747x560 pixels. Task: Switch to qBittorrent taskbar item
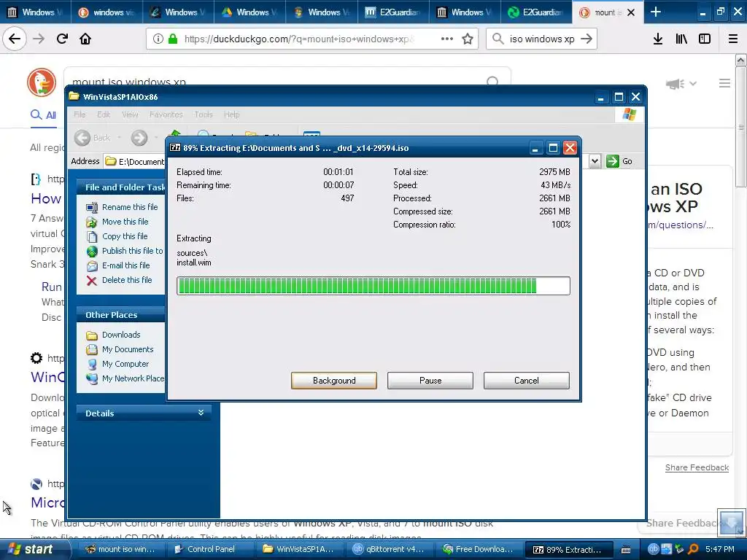tap(389, 549)
